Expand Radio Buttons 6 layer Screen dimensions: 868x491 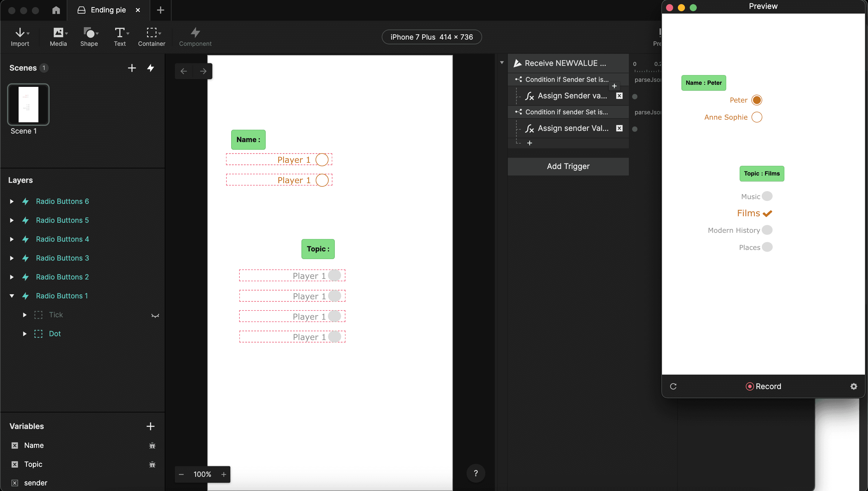[12, 201]
